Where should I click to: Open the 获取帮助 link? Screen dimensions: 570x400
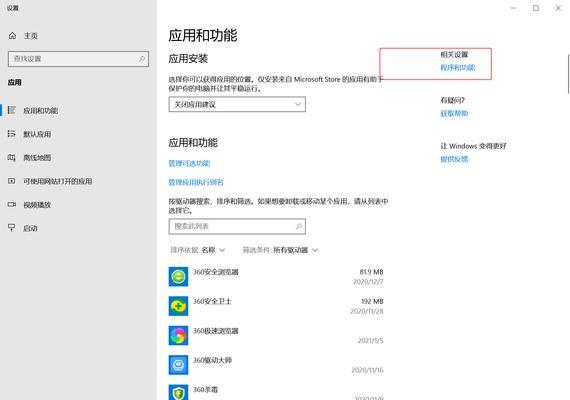point(454,113)
